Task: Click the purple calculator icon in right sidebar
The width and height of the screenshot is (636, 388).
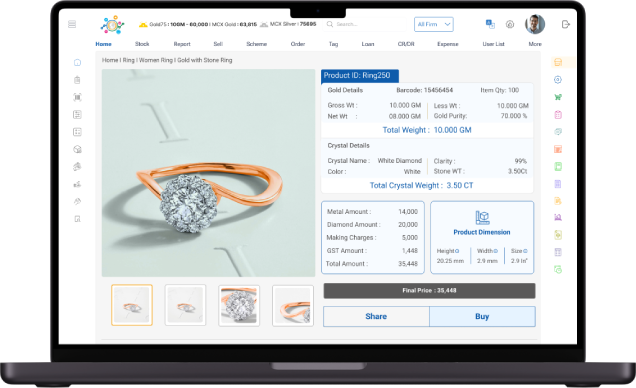Action: pyautogui.click(x=558, y=184)
